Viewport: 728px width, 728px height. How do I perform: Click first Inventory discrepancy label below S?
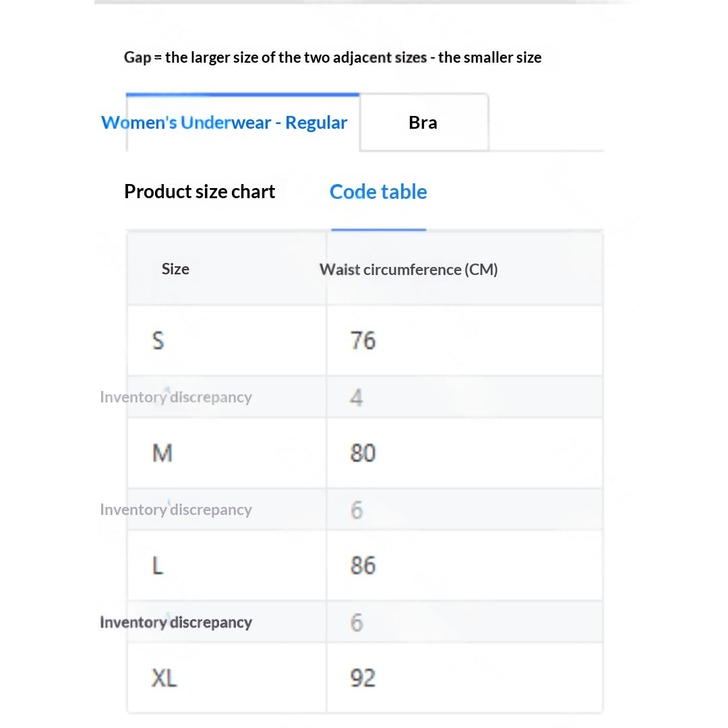point(176,397)
